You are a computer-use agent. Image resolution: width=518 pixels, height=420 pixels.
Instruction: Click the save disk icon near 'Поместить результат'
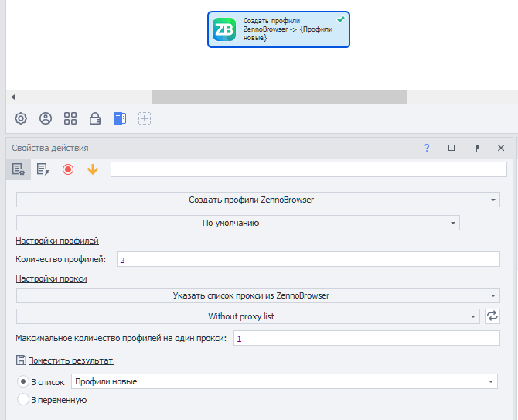pos(21,360)
